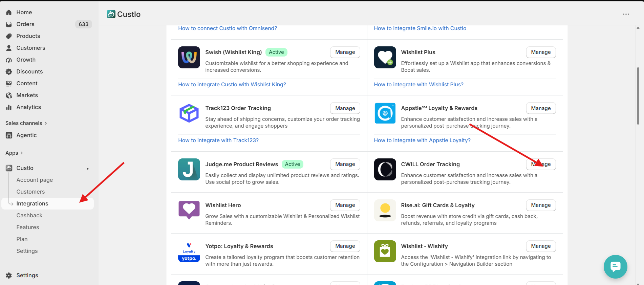Viewport: 644px width, 285px height.
Task: Open 'How to integrate Smile.io with Custlo' link
Action: (420, 28)
